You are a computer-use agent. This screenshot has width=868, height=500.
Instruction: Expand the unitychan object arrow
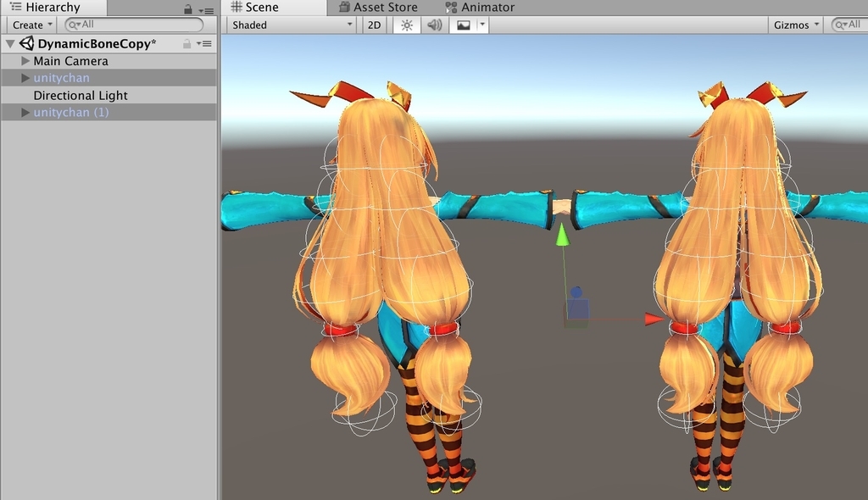click(25, 78)
